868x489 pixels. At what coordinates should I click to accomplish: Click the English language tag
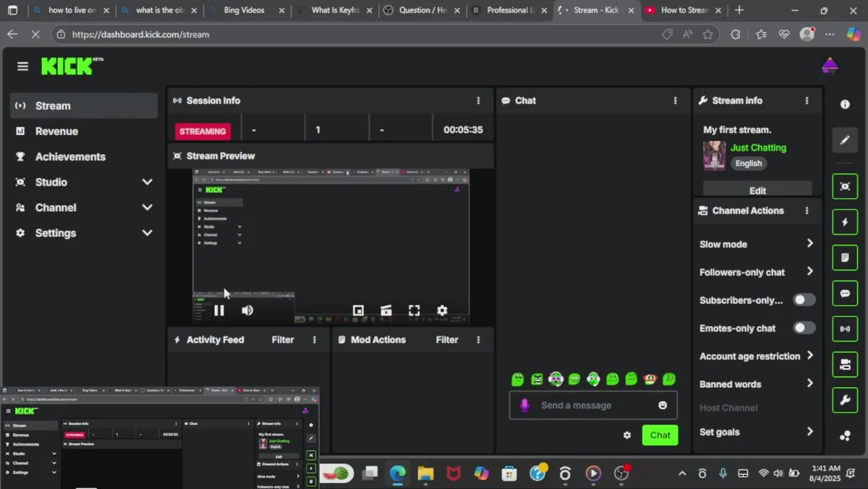click(x=748, y=163)
